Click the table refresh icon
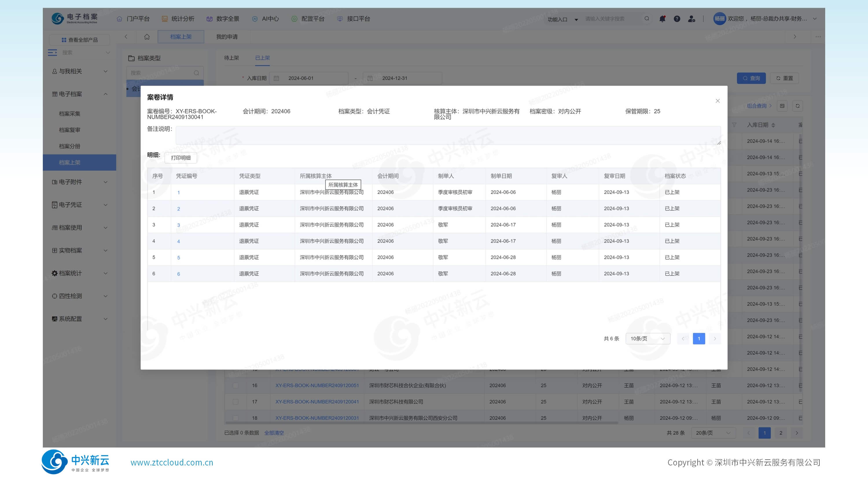This screenshot has width=868, height=488. coord(798,106)
